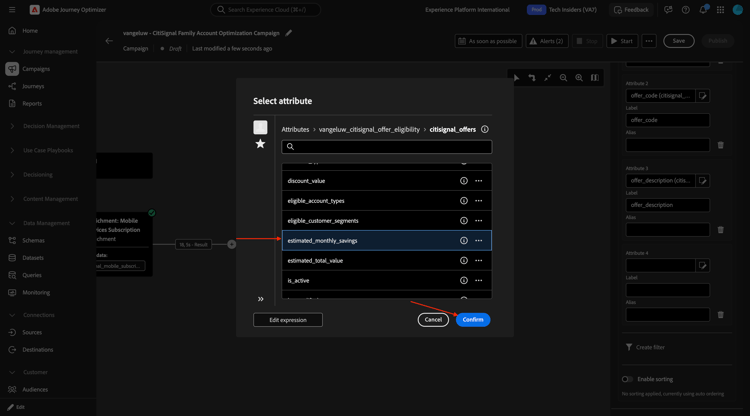
Task: Start the campaign
Action: pos(622,41)
